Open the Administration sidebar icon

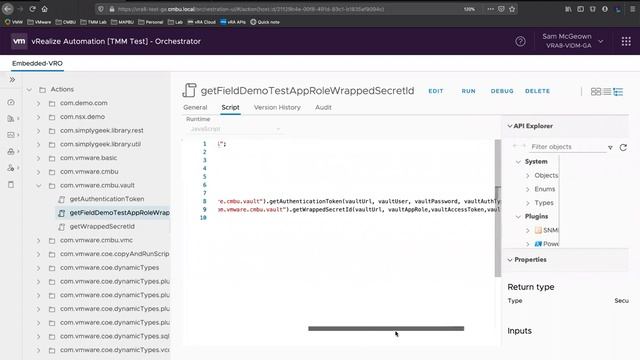pos(11,168)
